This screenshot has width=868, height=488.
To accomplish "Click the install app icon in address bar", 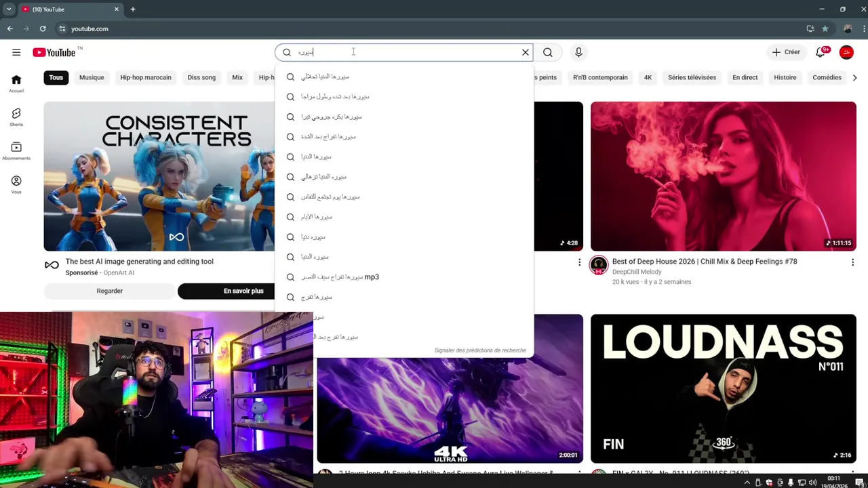I will click(x=810, y=28).
